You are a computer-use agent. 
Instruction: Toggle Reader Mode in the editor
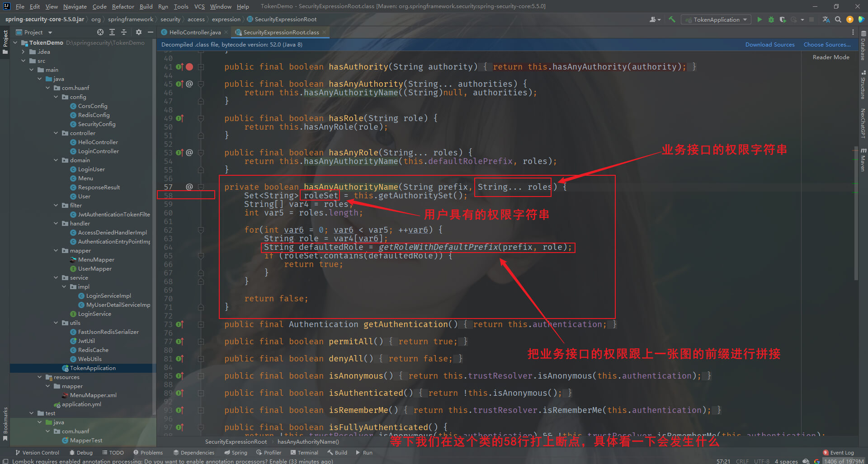coord(830,57)
